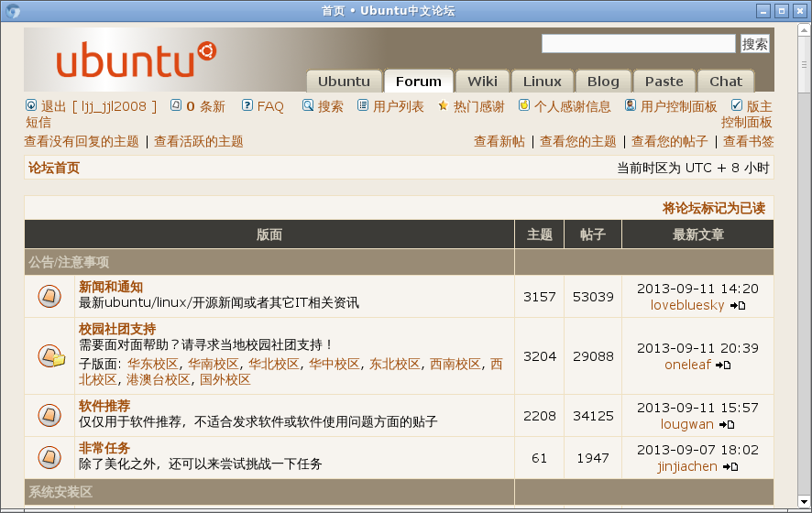Open 查看您的主题 link
Image resolution: width=812 pixels, height=513 pixels.
[x=578, y=141]
